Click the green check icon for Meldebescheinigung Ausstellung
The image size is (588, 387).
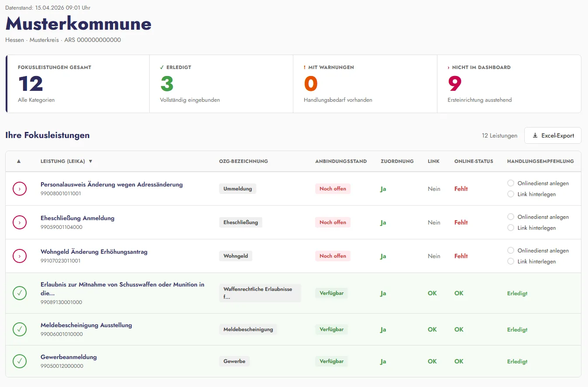(19, 329)
